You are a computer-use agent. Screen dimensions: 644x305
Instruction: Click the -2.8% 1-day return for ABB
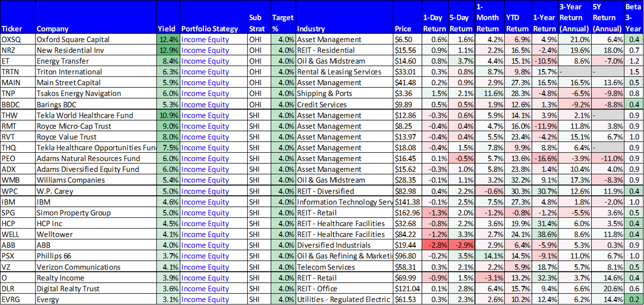[x=435, y=245]
